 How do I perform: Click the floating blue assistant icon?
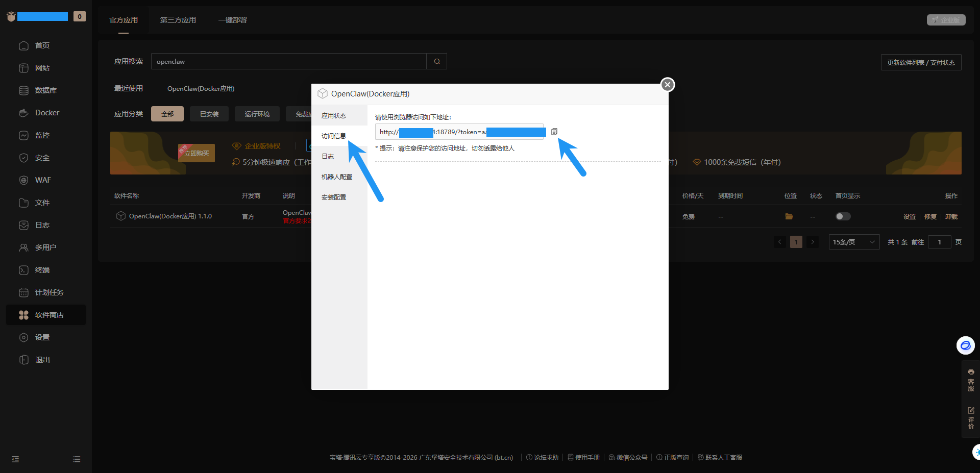(965, 345)
